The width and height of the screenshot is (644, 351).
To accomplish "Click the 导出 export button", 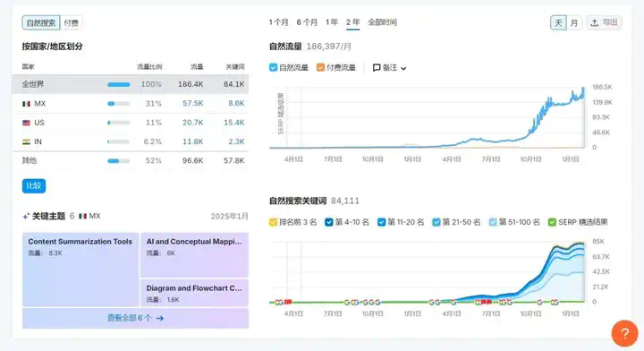I will coord(604,22).
